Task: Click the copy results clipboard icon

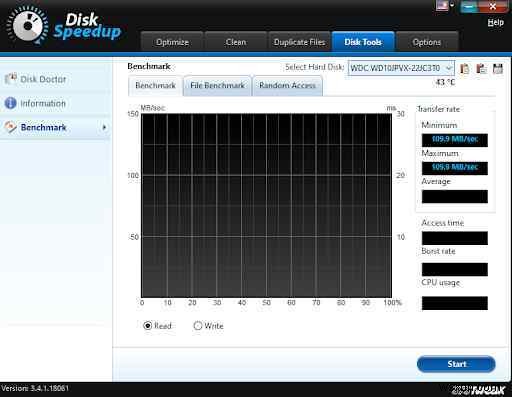Action: [464, 69]
